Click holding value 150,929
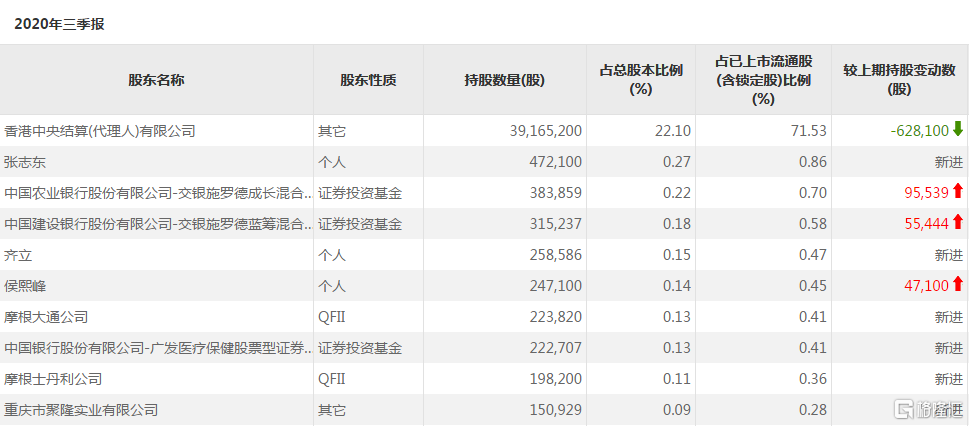 (x=556, y=409)
